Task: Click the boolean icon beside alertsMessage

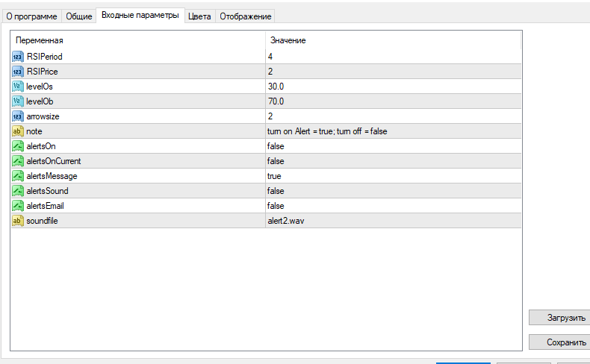Action: (18, 176)
